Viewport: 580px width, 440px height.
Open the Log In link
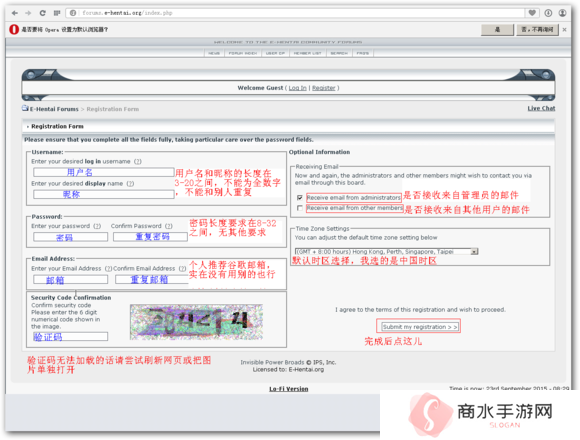pos(297,88)
